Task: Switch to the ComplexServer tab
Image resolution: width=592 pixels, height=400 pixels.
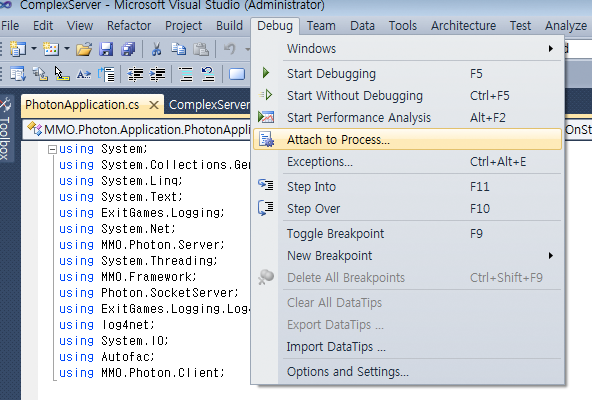Action: pyautogui.click(x=209, y=105)
